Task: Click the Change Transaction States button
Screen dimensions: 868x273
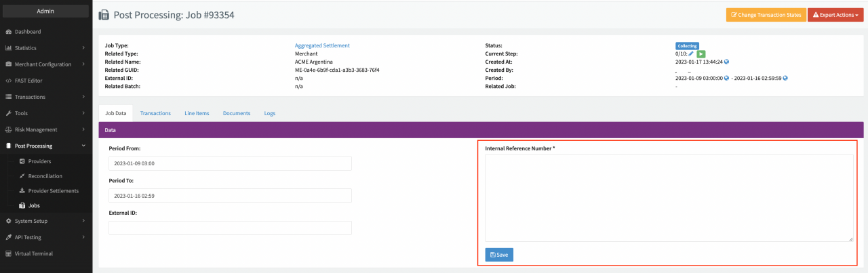Action: click(765, 15)
